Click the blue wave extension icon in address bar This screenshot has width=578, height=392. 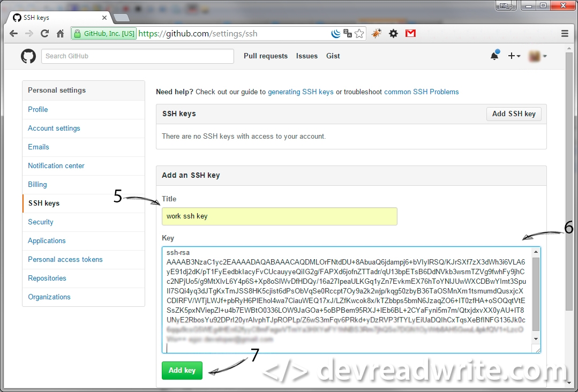(336, 34)
